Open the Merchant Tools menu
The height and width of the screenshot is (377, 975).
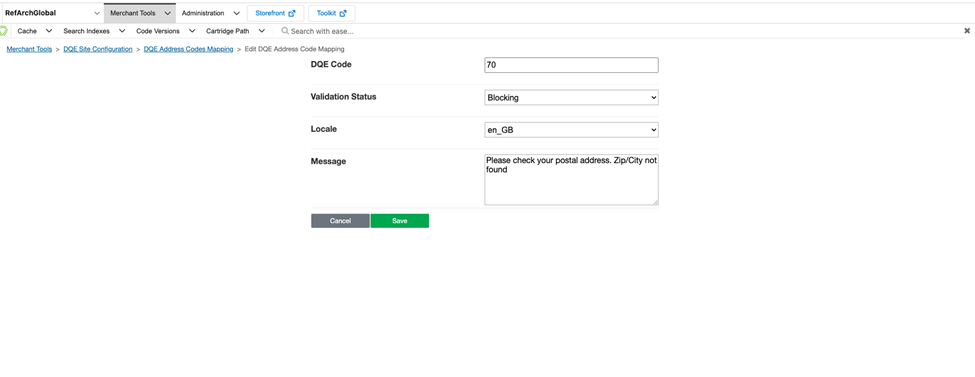[140, 13]
